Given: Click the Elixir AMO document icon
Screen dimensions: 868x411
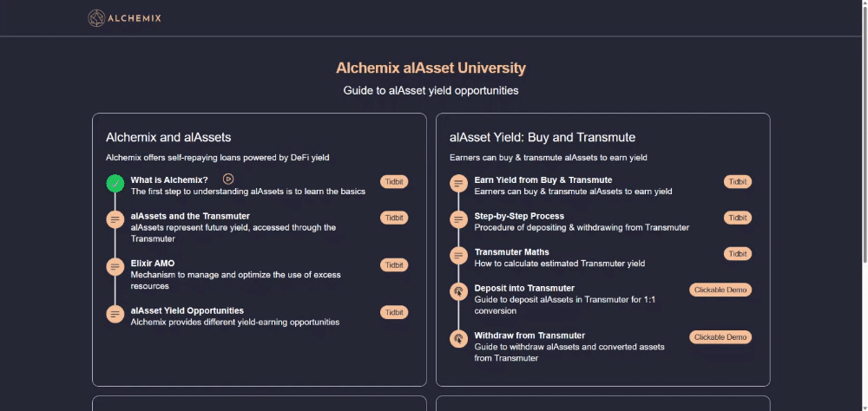Looking at the screenshot, I should pyautogui.click(x=115, y=267).
